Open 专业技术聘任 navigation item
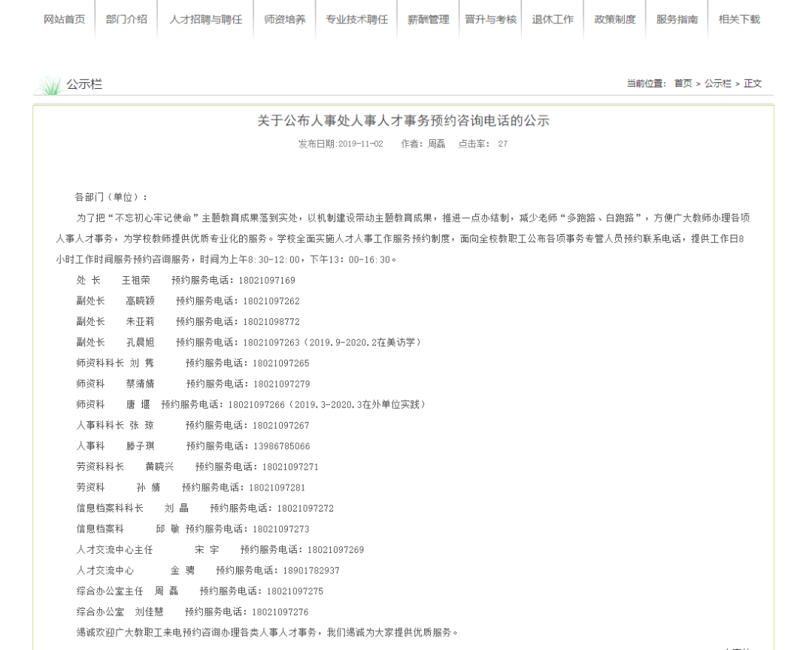Screen dimensions: 812x650 357,20
